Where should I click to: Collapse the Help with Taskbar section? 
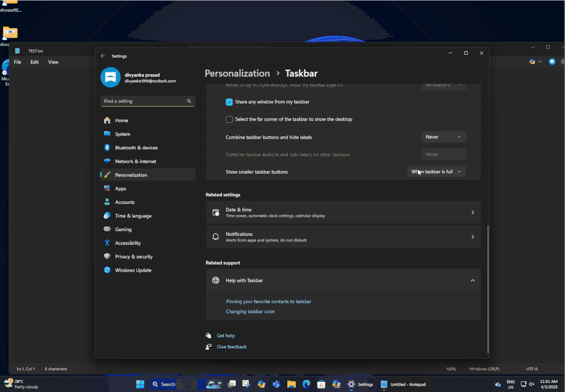click(x=473, y=281)
